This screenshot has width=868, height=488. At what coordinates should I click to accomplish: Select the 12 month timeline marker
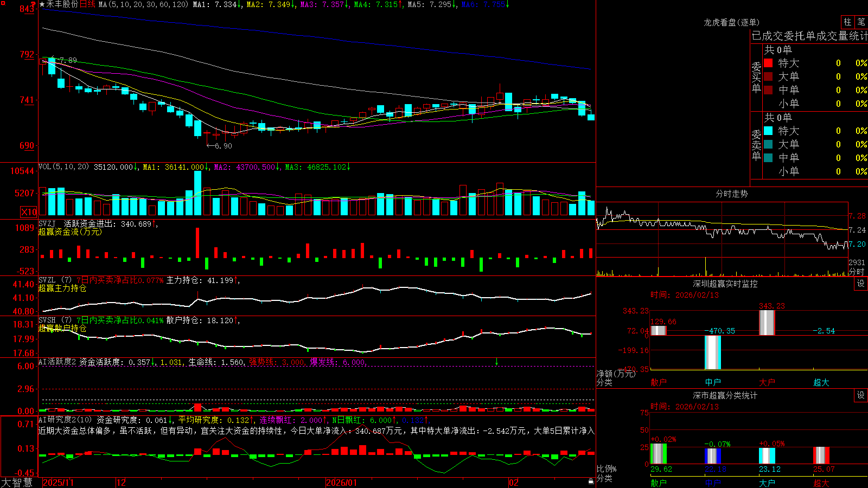coord(122,483)
